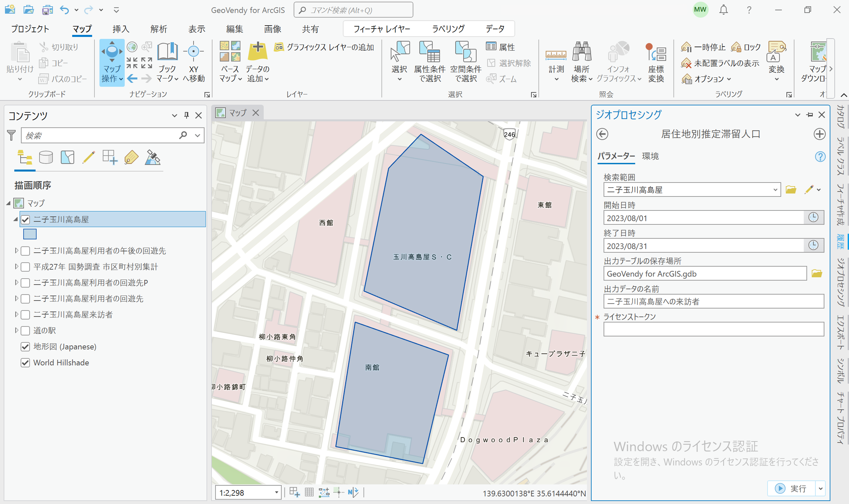Click the 二子玉川高島屋 layer symbol swatch
This screenshot has width=849, height=504.
click(x=30, y=234)
